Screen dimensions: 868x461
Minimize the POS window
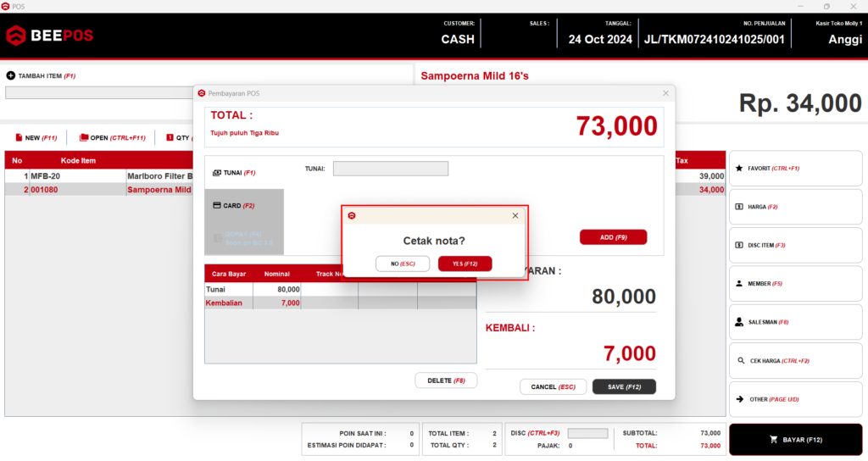(x=800, y=6)
